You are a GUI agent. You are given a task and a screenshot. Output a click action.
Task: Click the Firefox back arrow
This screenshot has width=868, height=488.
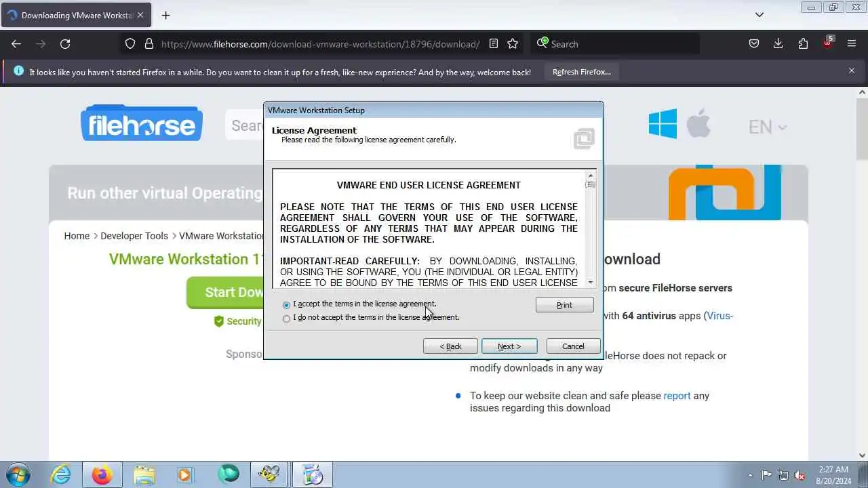(x=16, y=43)
